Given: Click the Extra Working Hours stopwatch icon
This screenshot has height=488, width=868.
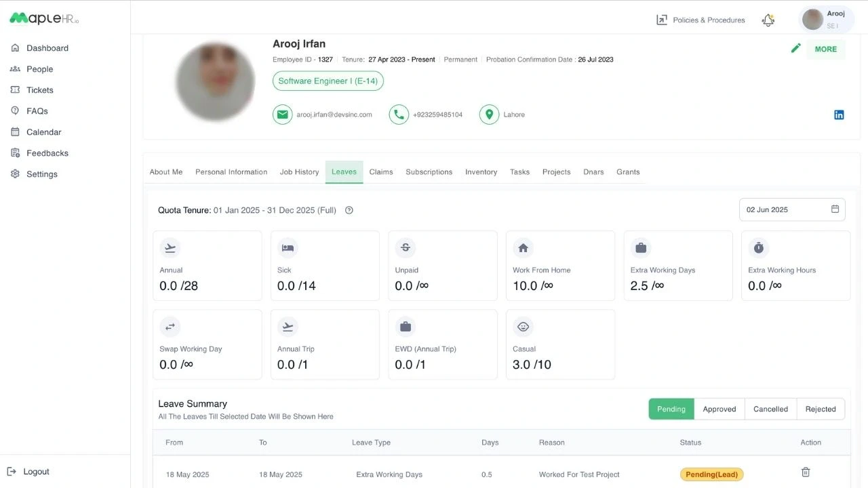Looking at the screenshot, I should pyautogui.click(x=758, y=248).
